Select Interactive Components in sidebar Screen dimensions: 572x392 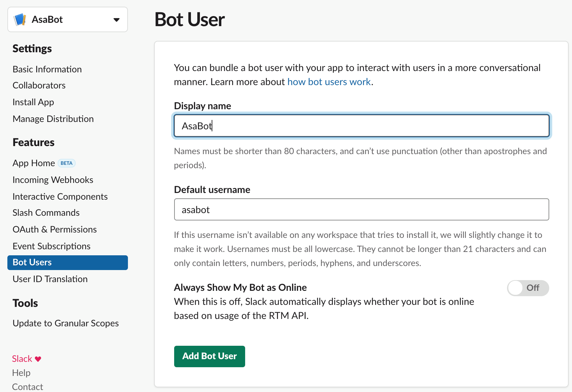[60, 197]
